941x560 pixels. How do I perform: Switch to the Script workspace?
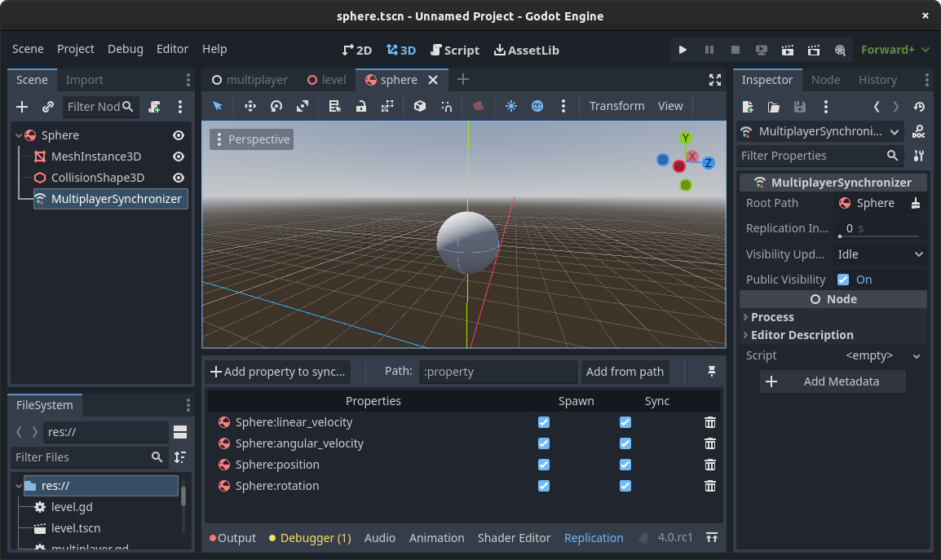pos(455,51)
